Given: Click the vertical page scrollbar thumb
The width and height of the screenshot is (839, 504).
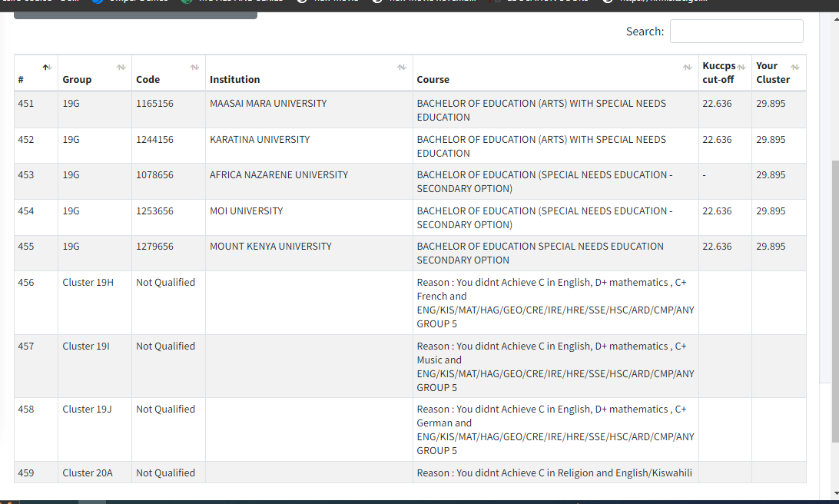Looking at the screenshot, I should [x=835, y=300].
